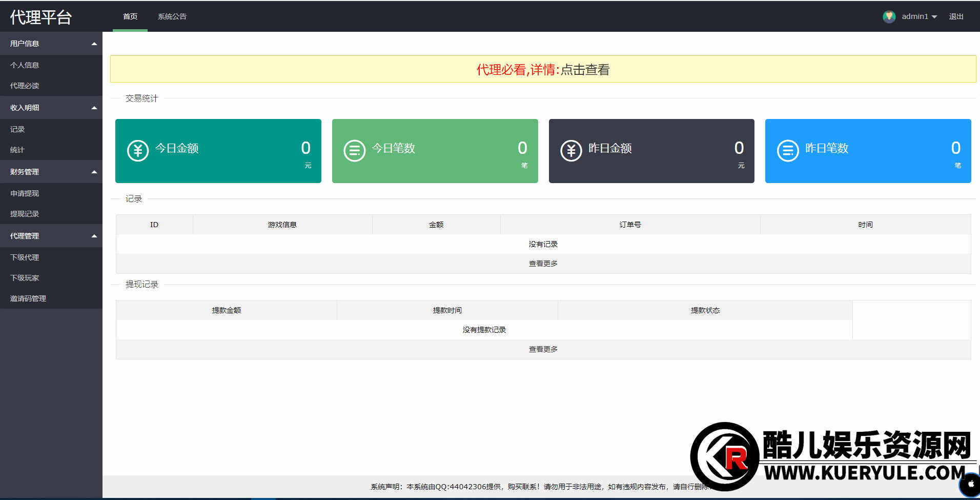Click 查看更多 under the 记录 table

(543, 264)
